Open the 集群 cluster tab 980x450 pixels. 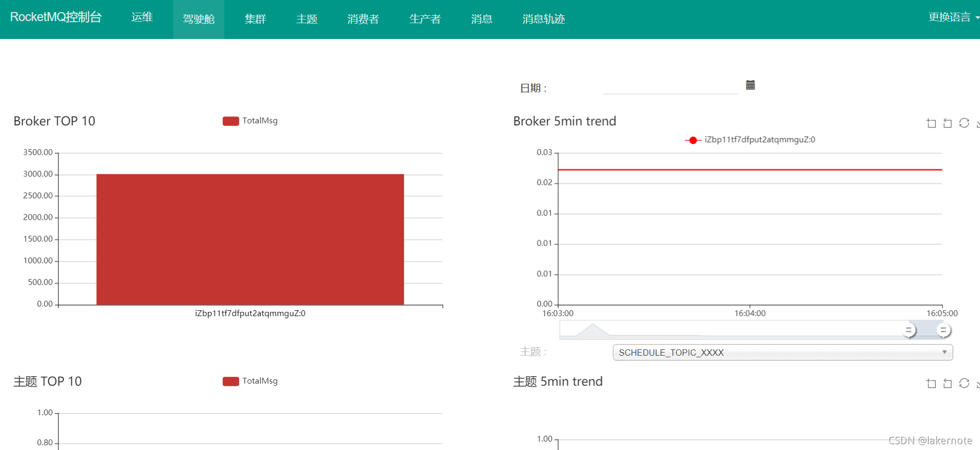[x=255, y=19]
